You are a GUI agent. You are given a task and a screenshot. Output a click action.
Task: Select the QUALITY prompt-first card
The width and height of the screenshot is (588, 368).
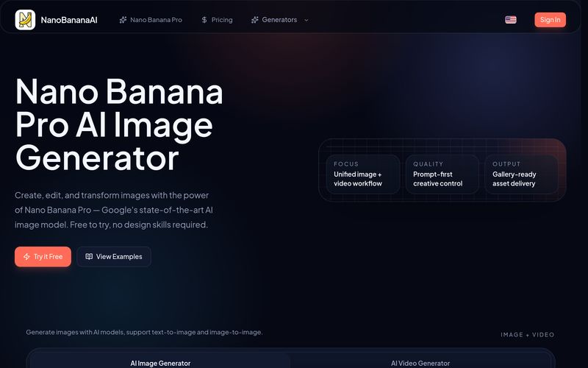point(442,174)
